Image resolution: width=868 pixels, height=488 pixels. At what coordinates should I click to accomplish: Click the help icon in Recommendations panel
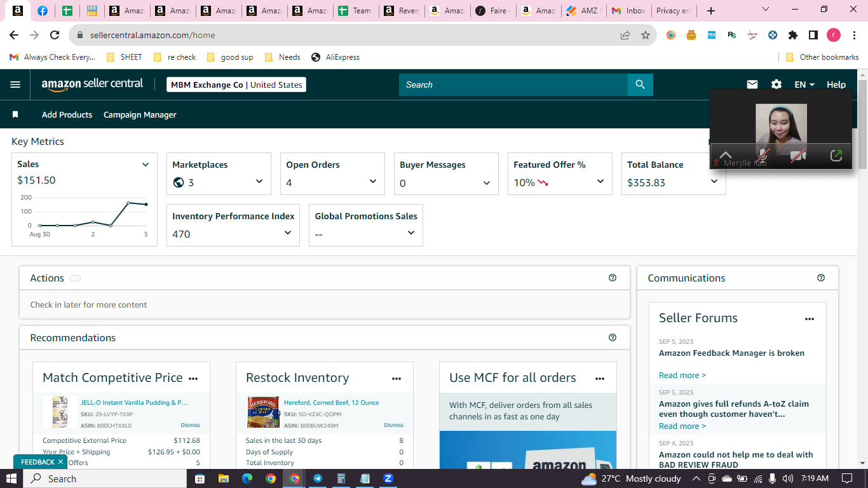(x=613, y=337)
